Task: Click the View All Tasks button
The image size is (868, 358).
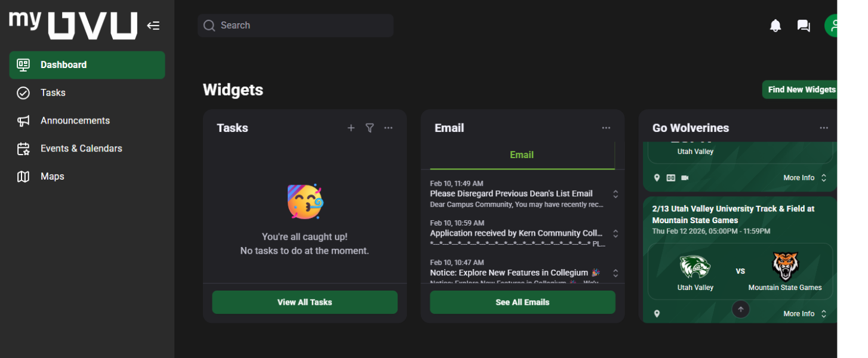Action: [x=304, y=302]
